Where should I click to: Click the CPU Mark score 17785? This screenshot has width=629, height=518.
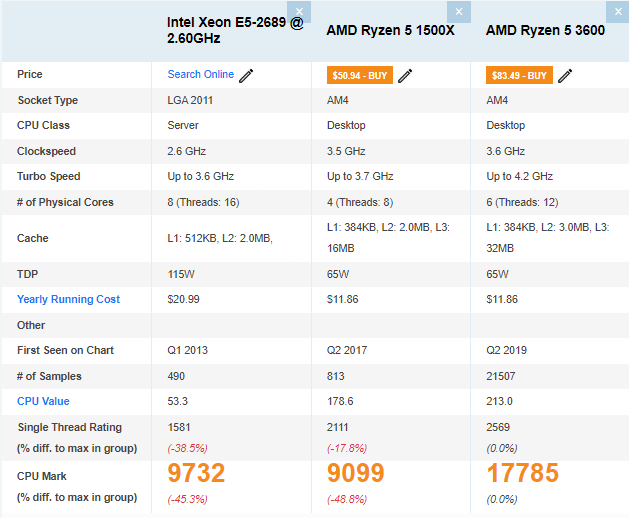[522, 473]
